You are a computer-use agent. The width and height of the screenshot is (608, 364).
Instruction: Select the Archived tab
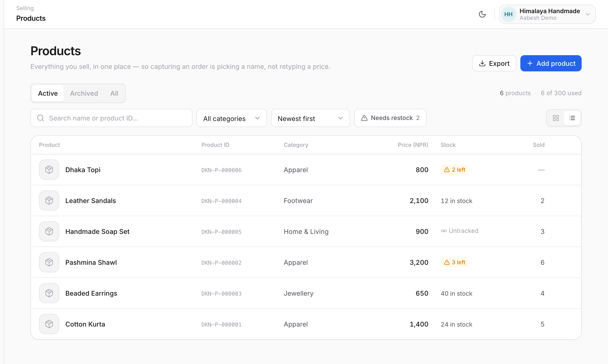(84, 93)
